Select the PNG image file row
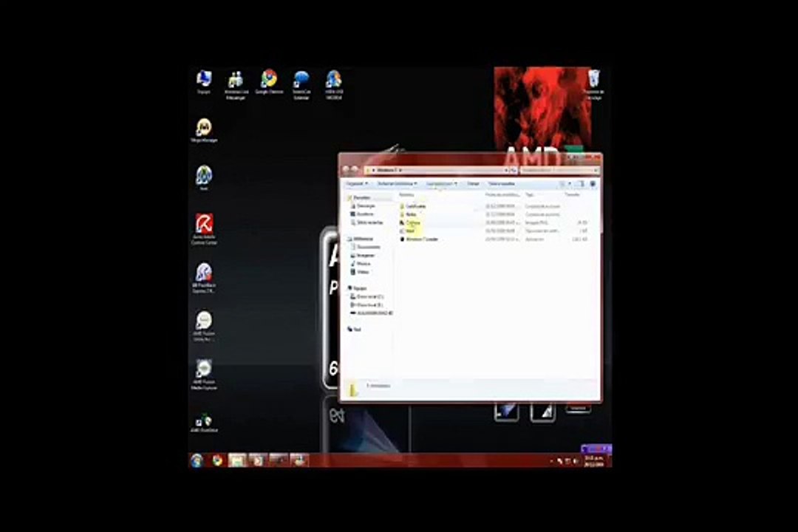 pyautogui.click(x=493, y=222)
